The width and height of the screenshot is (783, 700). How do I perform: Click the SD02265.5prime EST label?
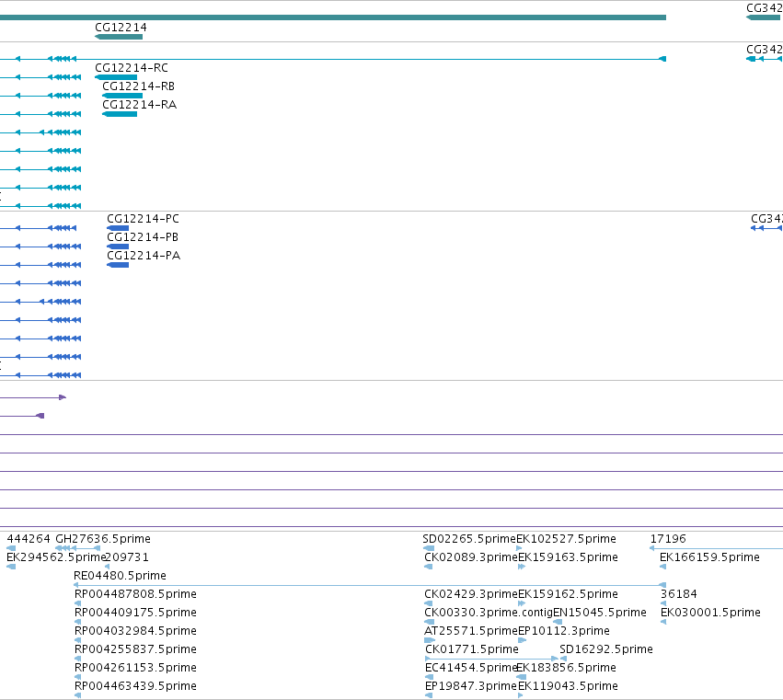coord(469,539)
